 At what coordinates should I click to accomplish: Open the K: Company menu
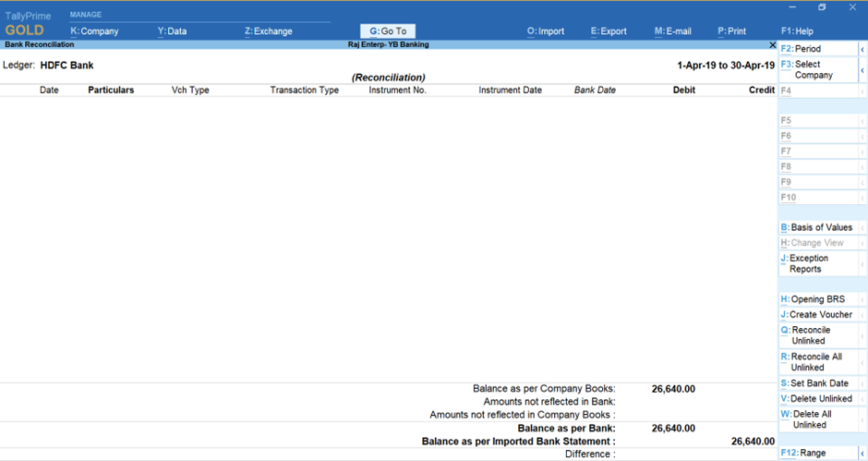click(94, 31)
